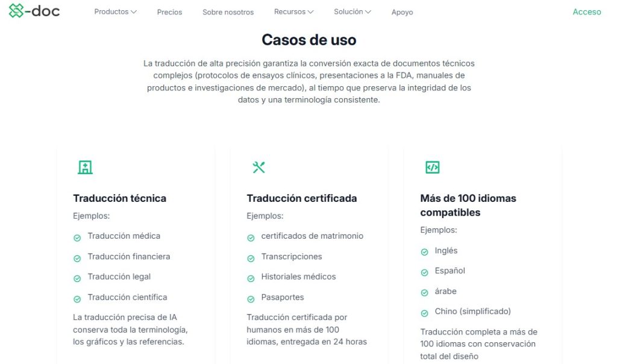Select the checkmark icon beside certificados de matrimonio
This screenshot has height=364, width=617.
tap(251, 236)
